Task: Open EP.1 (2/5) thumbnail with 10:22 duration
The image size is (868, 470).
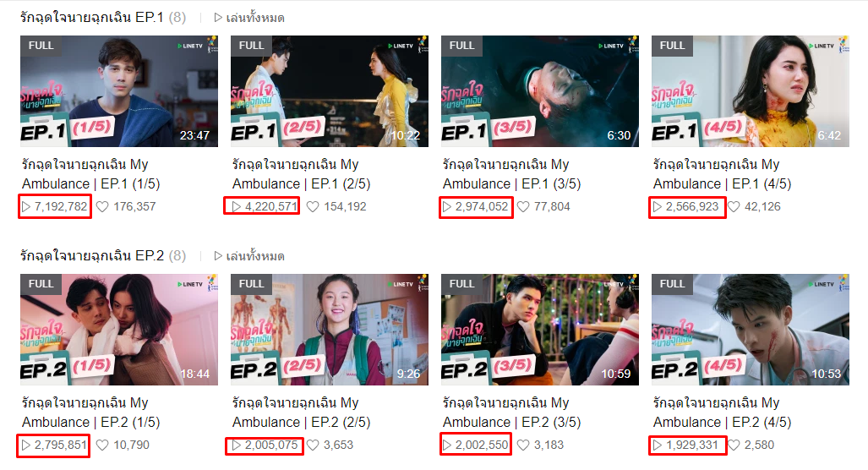Action: click(x=330, y=91)
